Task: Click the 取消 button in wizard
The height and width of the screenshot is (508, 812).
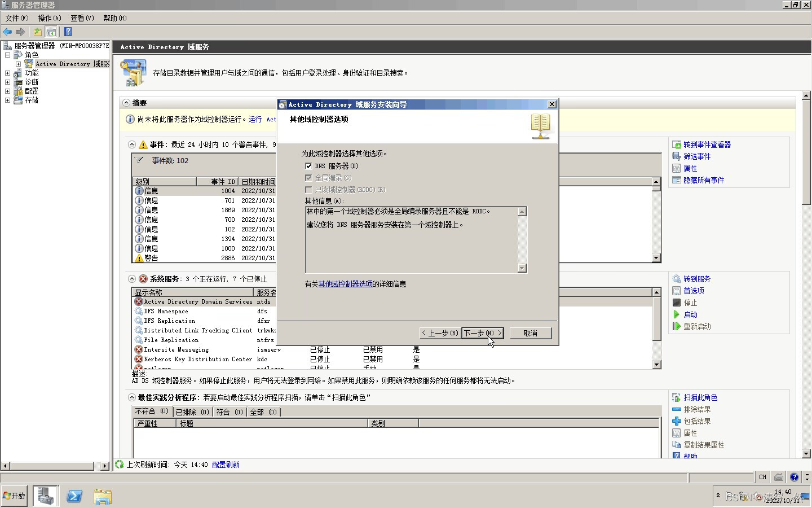Action: point(531,334)
